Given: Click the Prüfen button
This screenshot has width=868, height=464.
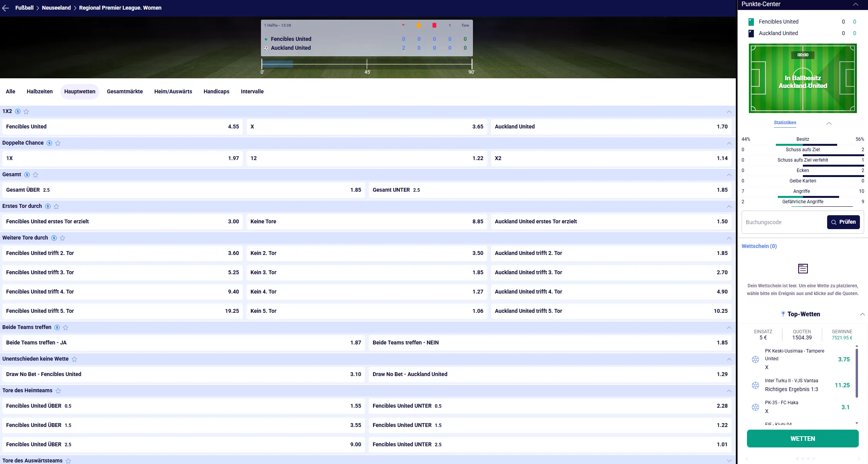Looking at the screenshot, I should [843, 222].
